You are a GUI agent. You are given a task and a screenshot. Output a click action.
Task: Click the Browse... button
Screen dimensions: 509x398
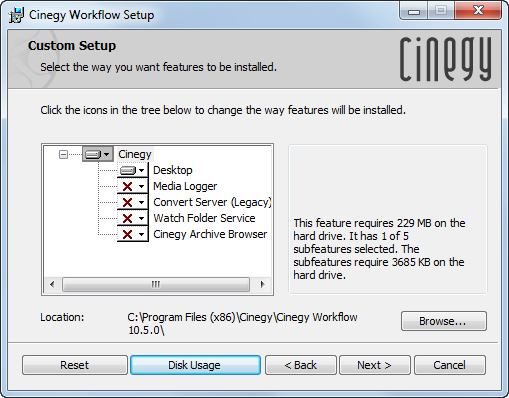[x=444, y=321]
